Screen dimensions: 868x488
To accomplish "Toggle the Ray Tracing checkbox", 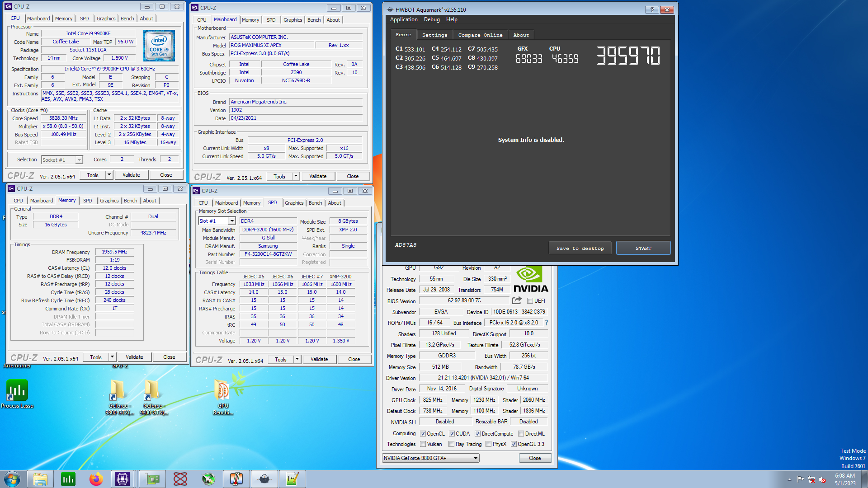I will (451, 444).
